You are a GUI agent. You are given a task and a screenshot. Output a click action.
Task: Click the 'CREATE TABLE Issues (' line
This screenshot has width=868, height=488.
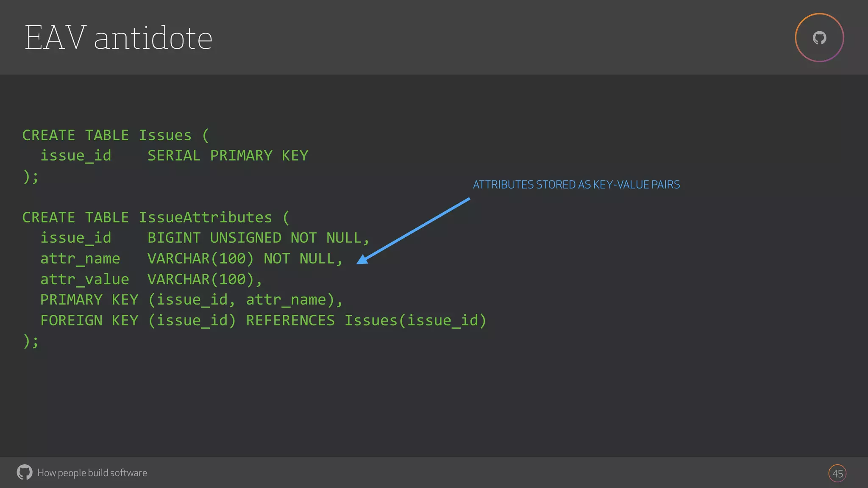tap(115, 135)
